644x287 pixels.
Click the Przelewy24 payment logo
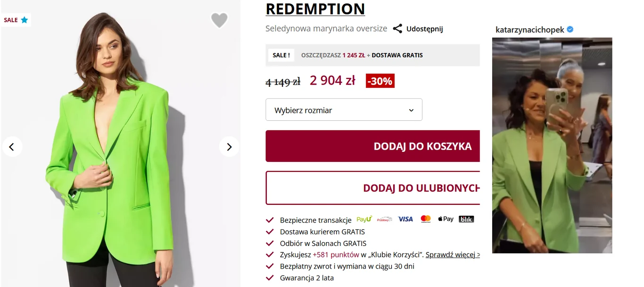(x=385, y=219)
